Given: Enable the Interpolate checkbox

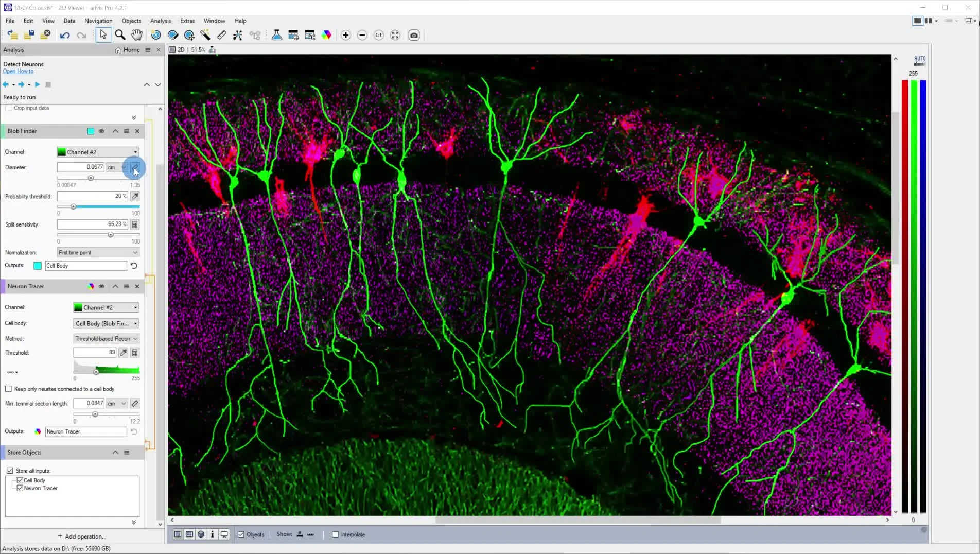Looking at the screenshot, I should pos(335,534).
